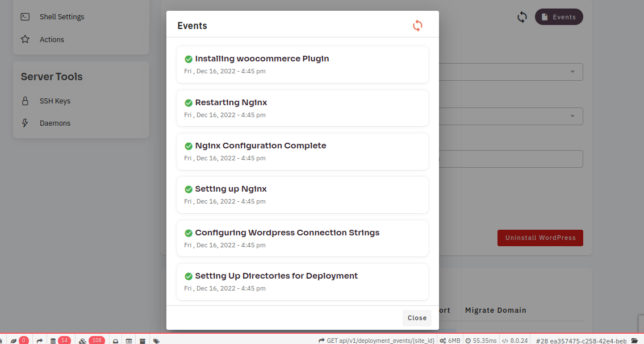Click the 55.35ms request duration indicator
The width and height of the screenshot is (644, 344).
pos(481,341)
